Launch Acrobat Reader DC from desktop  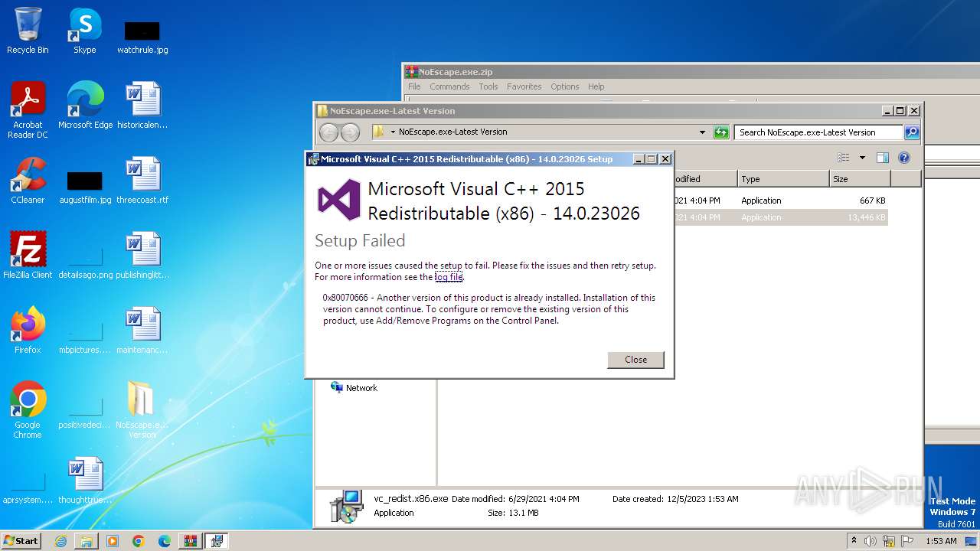(x=28, y=110)
